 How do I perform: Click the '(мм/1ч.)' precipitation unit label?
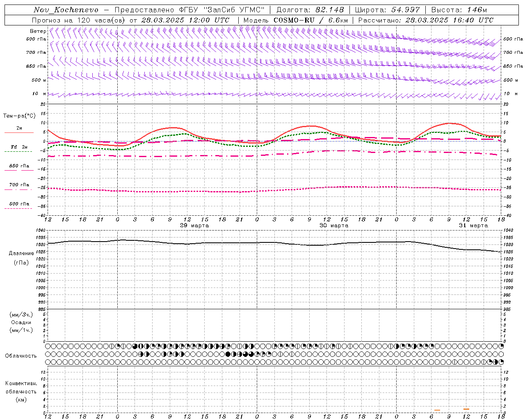[x=21, y=330]
